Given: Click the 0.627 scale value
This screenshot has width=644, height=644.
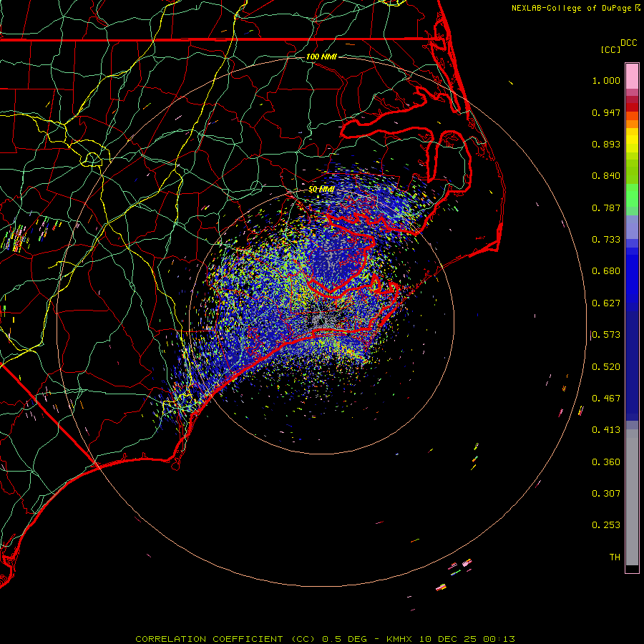Looking at the screenshot, I should pyautogui.click(x=606, y=303).
